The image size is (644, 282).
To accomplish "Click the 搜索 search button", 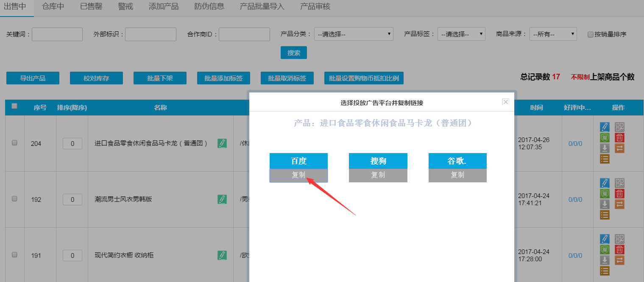I will pos(293,53).
